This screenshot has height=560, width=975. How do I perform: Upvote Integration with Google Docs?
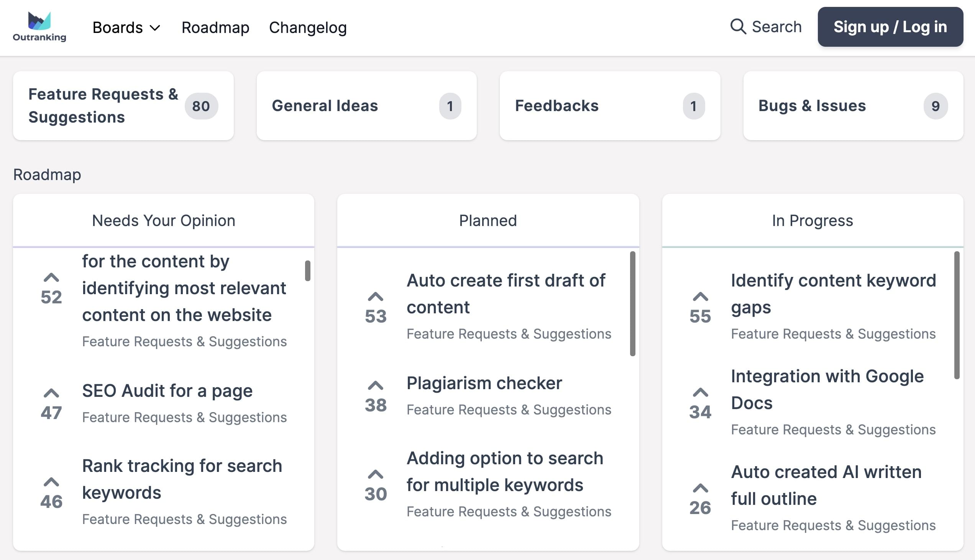point(700,393)
